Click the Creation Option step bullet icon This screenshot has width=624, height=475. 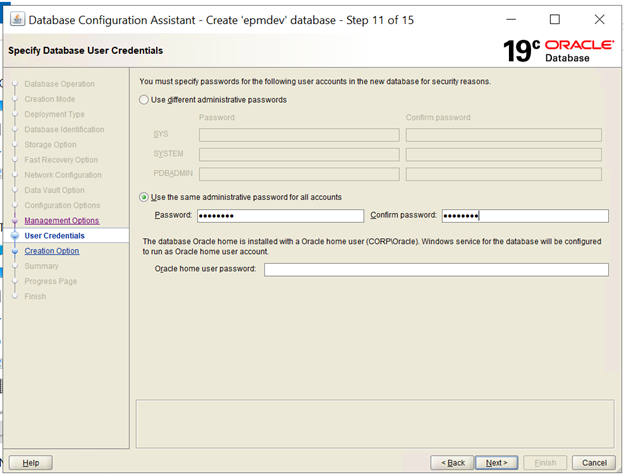pyautogui.click(x=15, y=251)
